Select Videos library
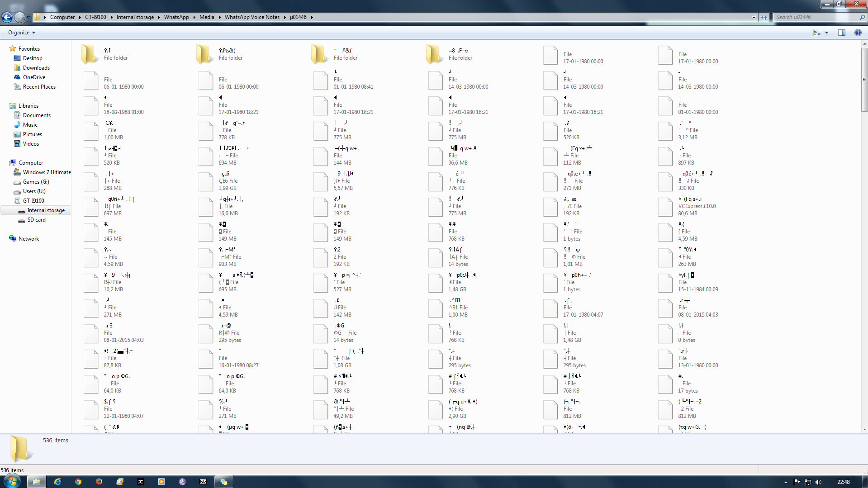Image resolution: width=868 pixels, height=488 pixels. (31, 144)
